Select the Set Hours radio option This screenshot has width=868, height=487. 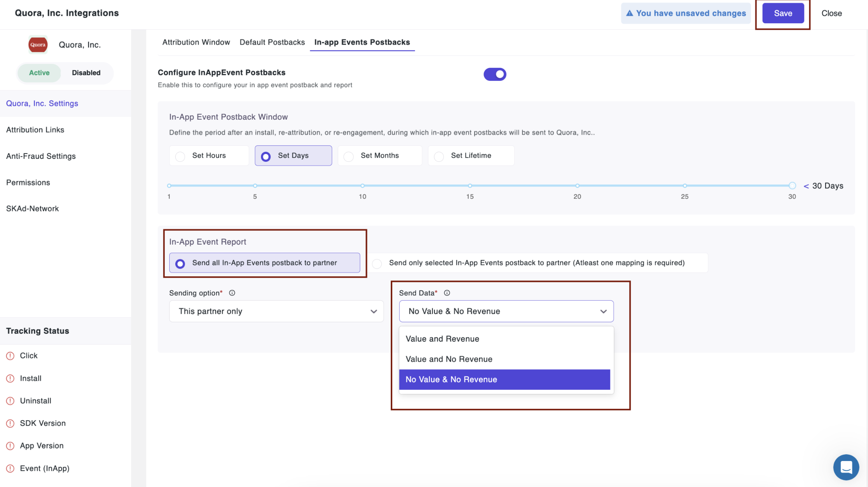point(209,155)
